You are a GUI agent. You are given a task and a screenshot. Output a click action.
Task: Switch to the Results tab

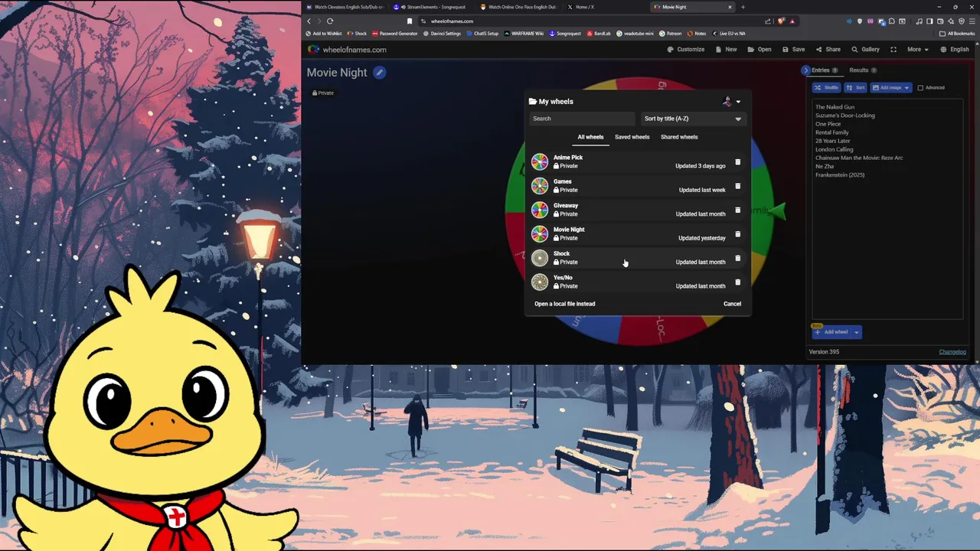tap(863, 70)
